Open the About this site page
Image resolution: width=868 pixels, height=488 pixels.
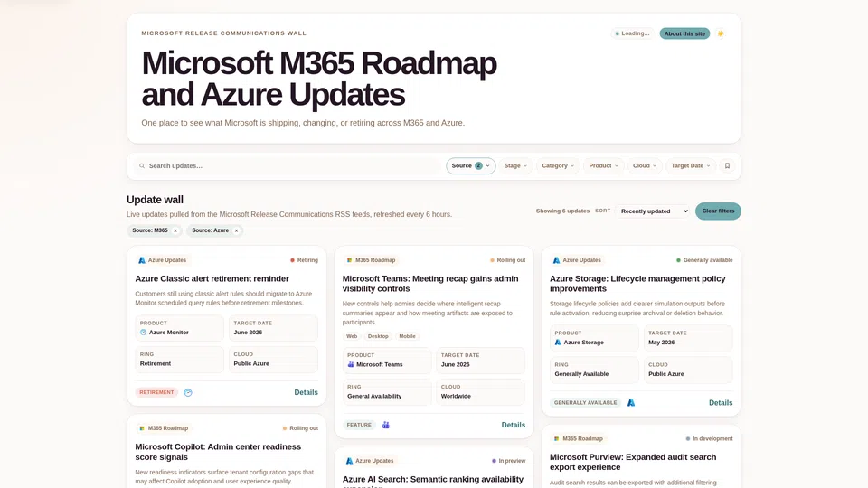(684, 33)
